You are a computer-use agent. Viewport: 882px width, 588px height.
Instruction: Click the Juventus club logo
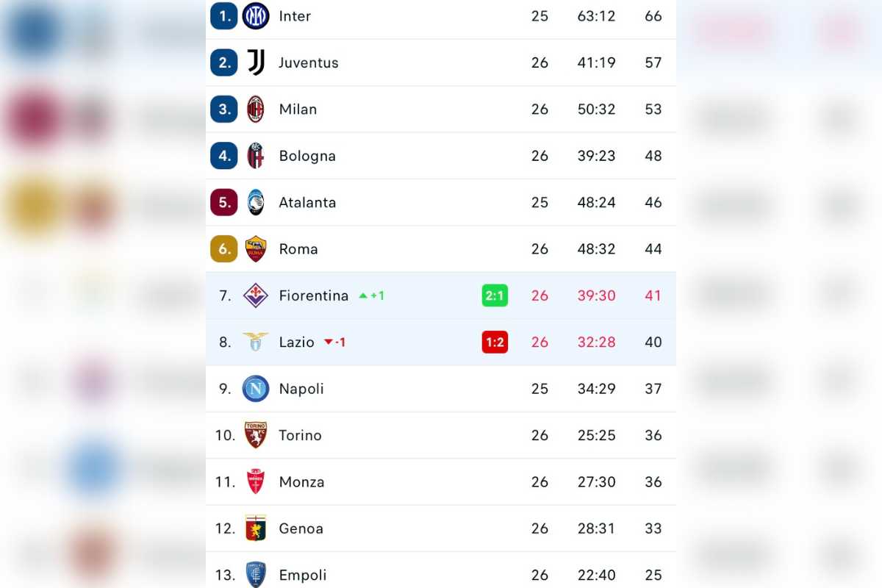tap(256, 62)
